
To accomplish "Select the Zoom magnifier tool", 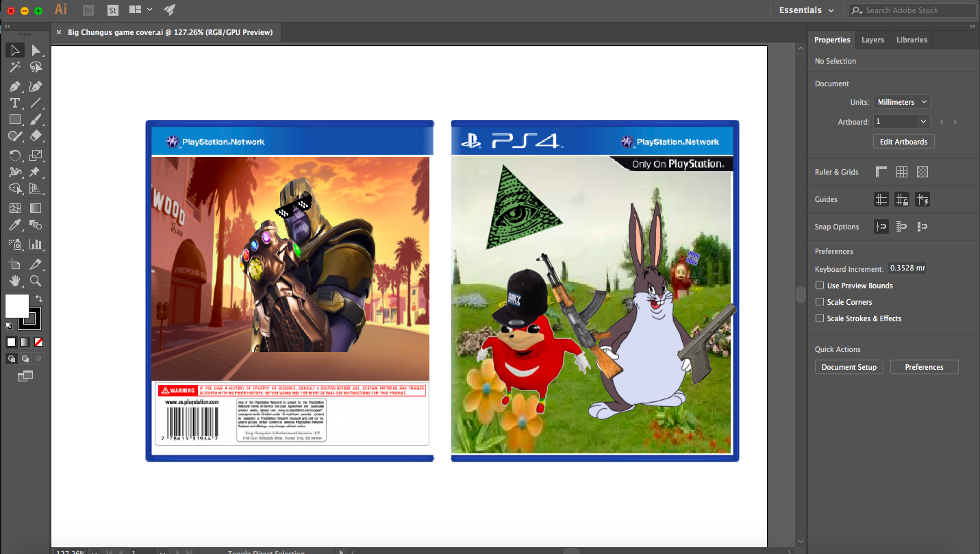I will point(36,281).
